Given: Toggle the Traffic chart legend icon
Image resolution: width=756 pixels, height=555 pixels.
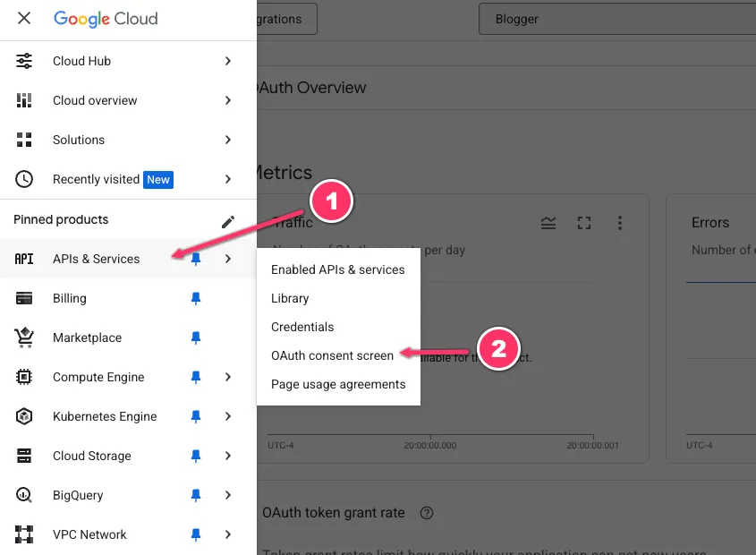Looking at the screenshot, I should coord(548,223).
